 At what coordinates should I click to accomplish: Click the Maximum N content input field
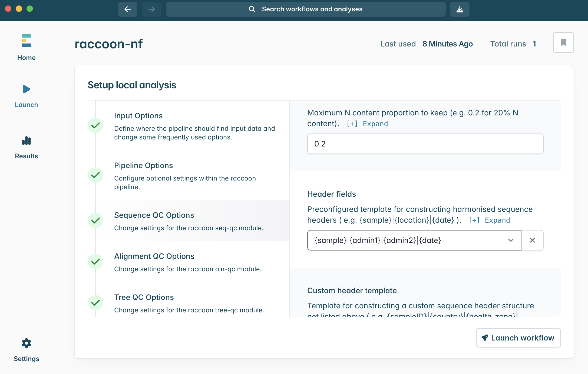click(x=425, y=144)
